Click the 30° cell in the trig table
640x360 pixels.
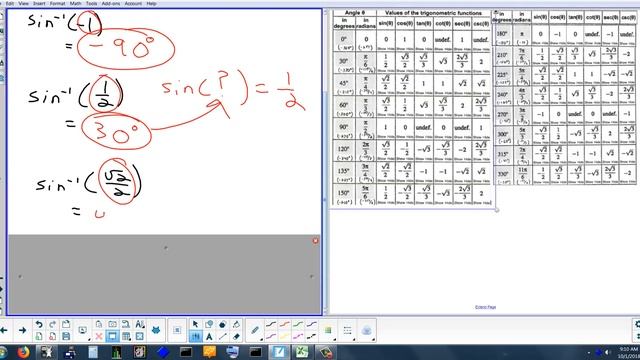344,63
